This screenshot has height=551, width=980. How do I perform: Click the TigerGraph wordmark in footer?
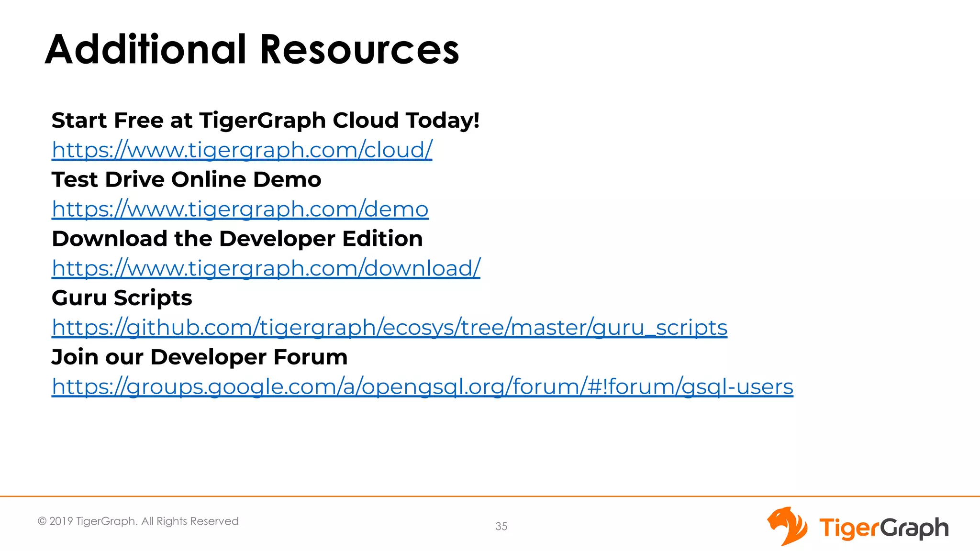tap(884, 528)
